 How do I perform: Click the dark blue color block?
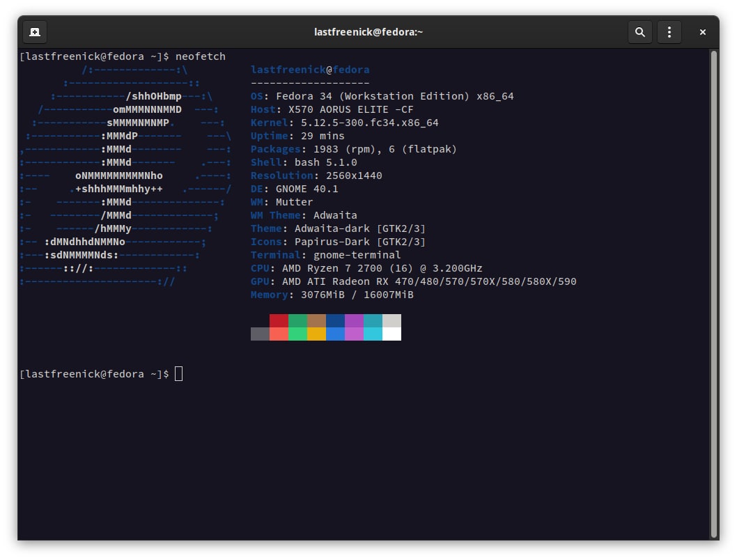coord(335,320)
